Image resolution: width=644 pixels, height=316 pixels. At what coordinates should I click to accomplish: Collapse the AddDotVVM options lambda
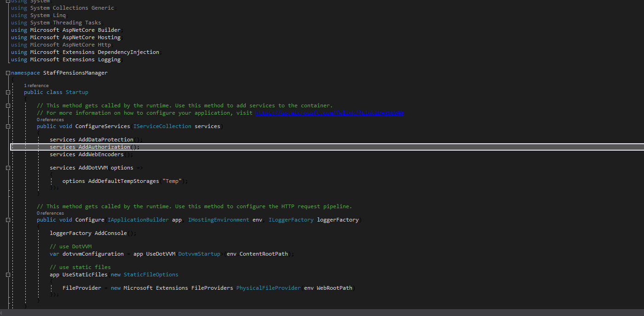click(8, 168)
